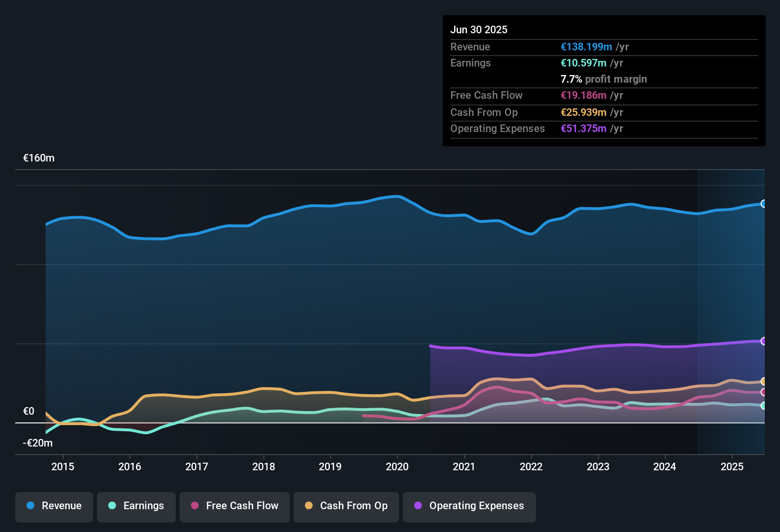This screenshot has width=780, height=532.
Task: Click the 2022 x-axis year label
Action: (531, 466)
